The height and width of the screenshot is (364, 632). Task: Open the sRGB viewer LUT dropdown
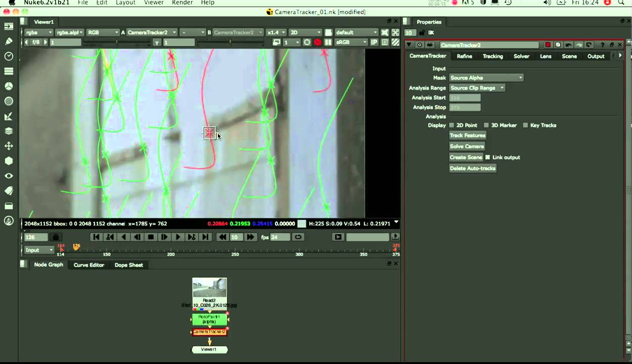click(x=351, y=42)
